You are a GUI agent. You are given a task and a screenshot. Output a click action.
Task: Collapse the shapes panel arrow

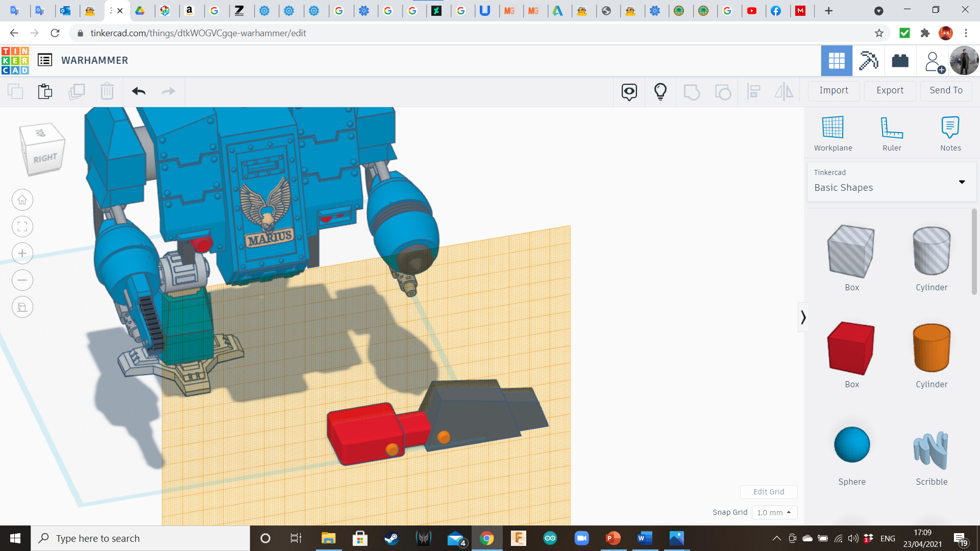tap(803, 317)
